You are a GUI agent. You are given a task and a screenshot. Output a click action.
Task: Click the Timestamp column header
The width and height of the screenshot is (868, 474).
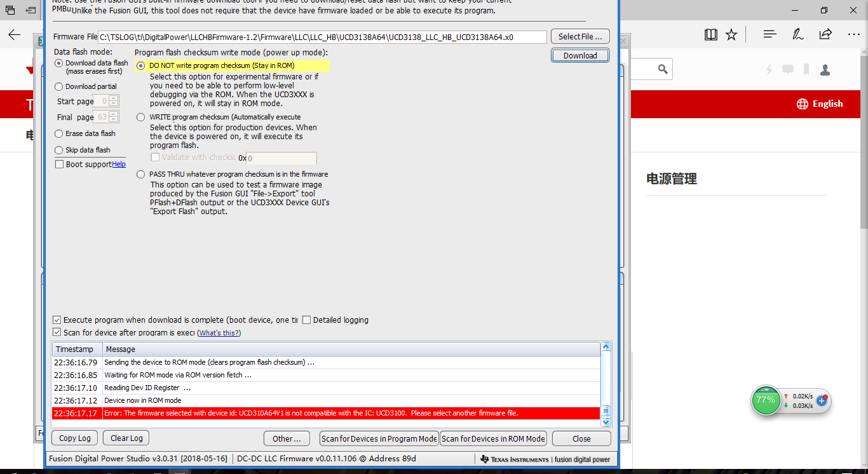point(77,349)
